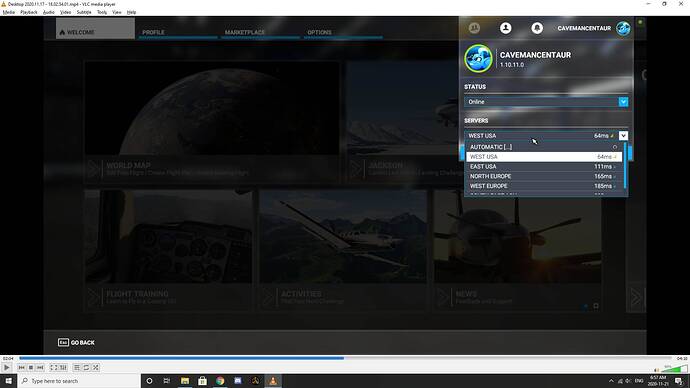Open the VLC Help menu

[x=131, y=12]
